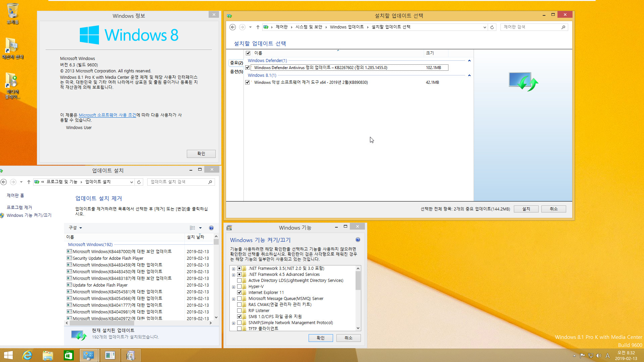
Task: Go up one level in installed updates window
Action: click(x=29, y=182)
